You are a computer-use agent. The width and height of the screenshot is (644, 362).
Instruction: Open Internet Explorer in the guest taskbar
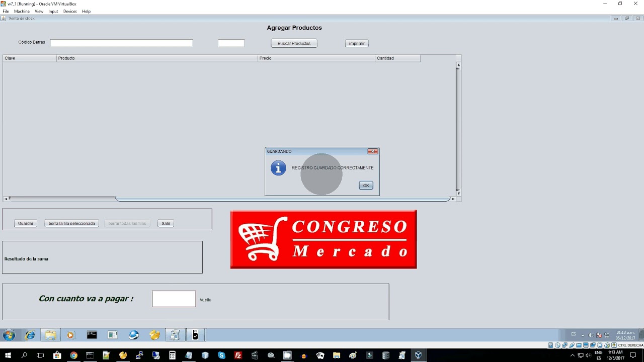pos(30,335)
